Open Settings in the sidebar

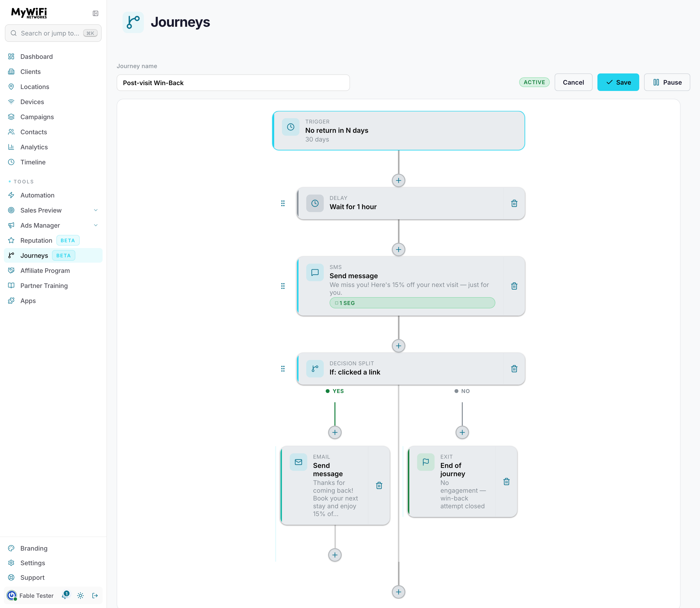(x=53, y=563)
